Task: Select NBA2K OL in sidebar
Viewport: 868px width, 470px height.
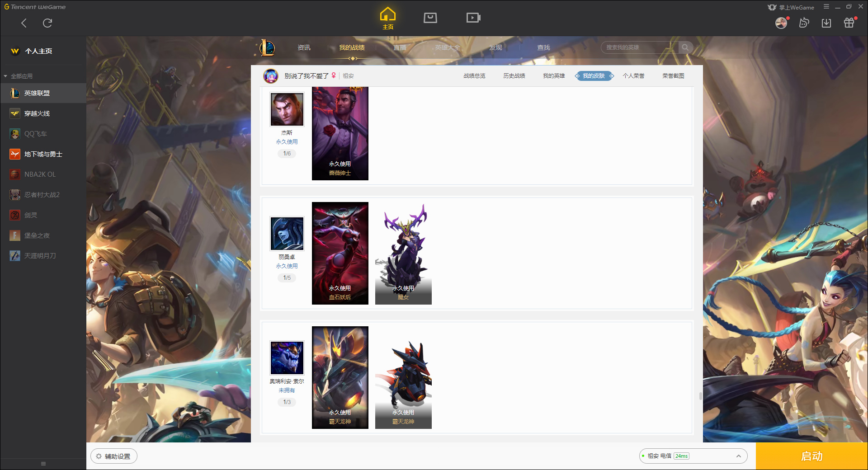Action: (x=43, y=174)
